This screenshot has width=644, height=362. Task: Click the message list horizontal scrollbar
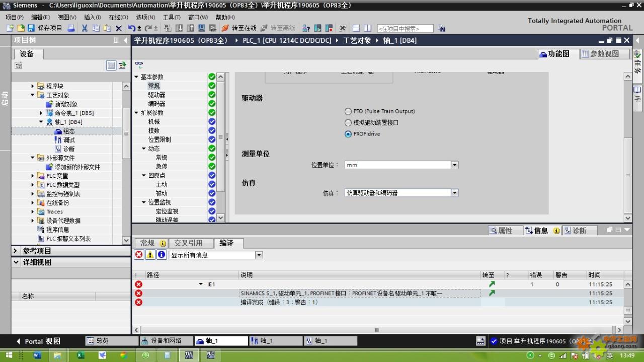[377, 330]
